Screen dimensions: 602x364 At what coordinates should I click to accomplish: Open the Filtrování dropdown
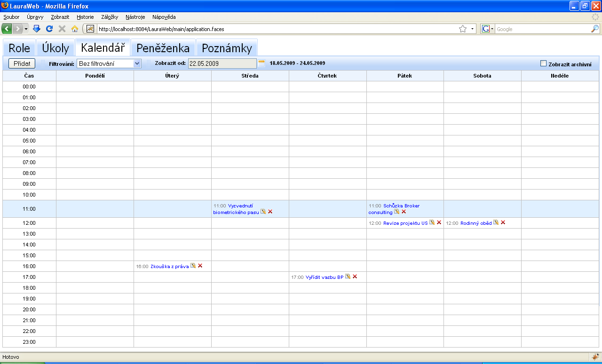pos(109,63)
